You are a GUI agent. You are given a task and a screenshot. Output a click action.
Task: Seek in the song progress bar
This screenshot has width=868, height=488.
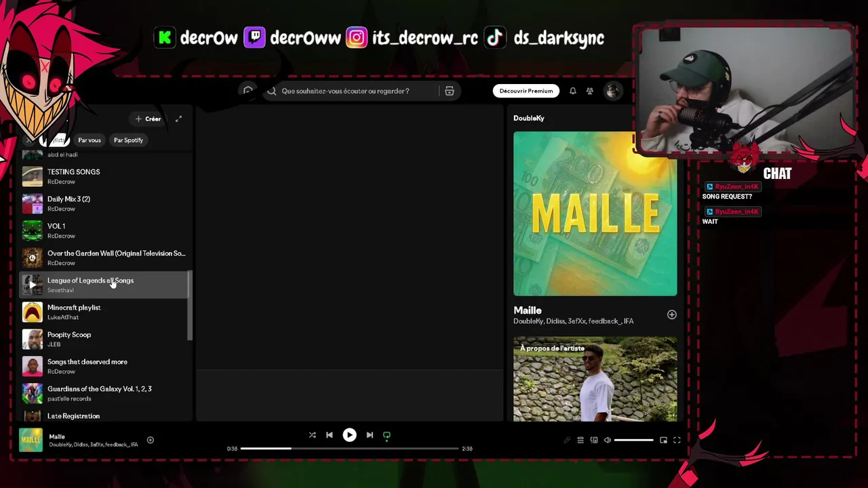349,448
